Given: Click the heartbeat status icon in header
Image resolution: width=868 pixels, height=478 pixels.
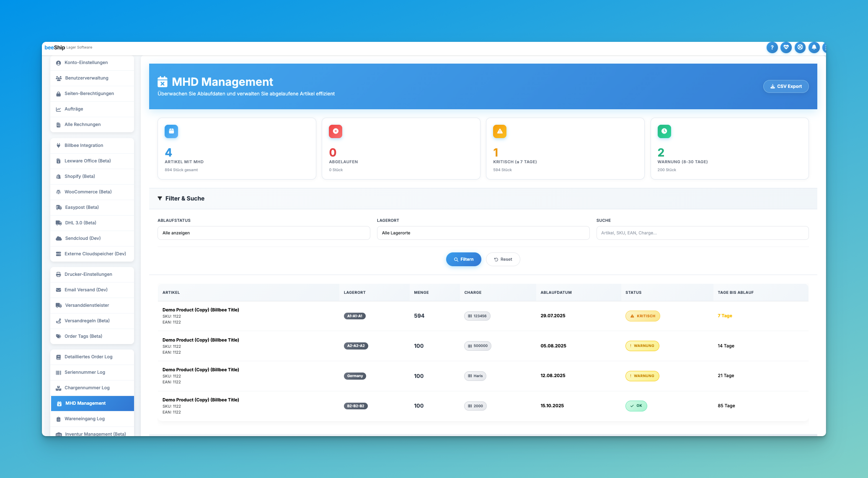Looking at the screenshot, I should (x=786, y=48).
